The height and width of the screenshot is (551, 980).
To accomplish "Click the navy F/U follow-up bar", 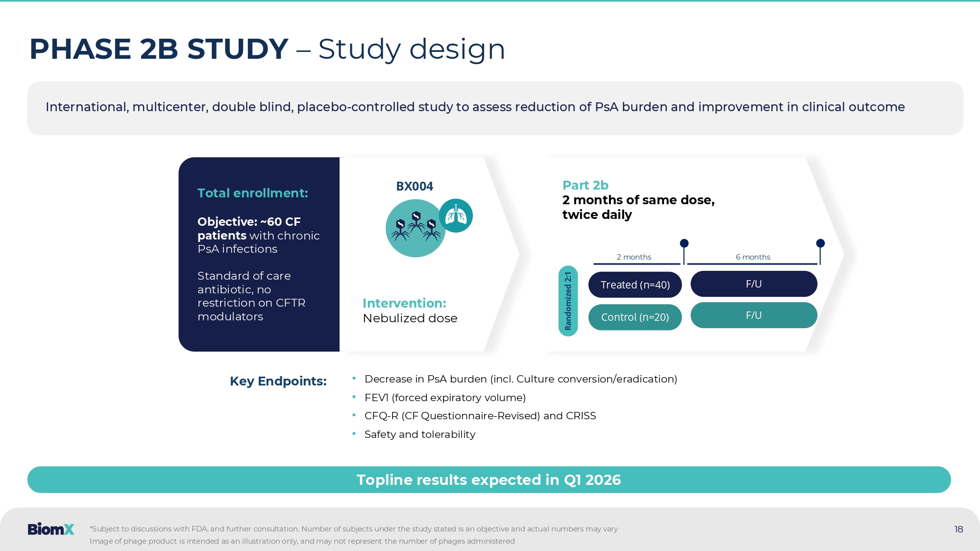I will click(753, 284).
